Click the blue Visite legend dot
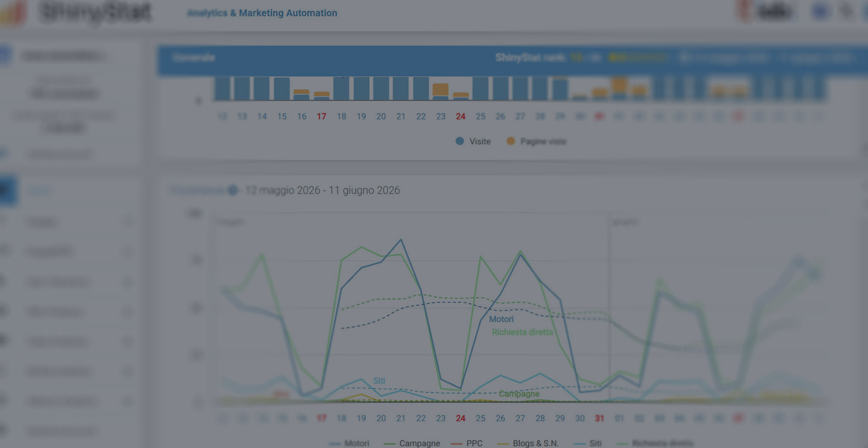This screenshot has width=868, height=448. [459, 141]
